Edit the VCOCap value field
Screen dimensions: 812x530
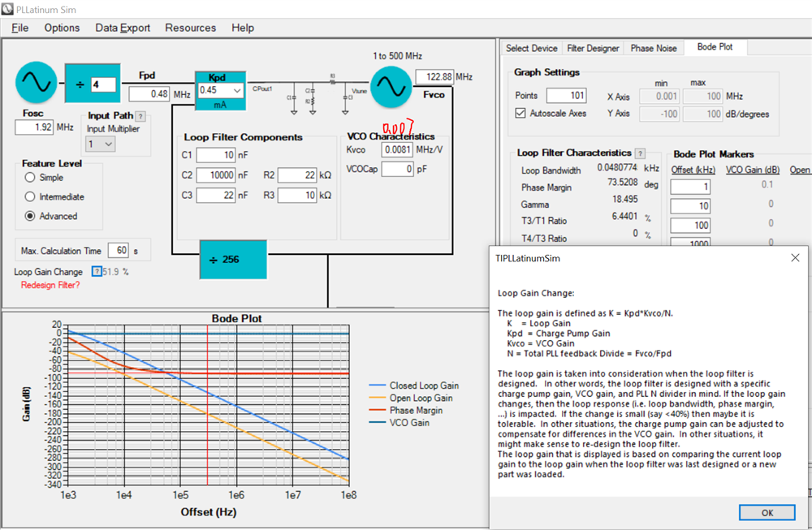[397, 169]
